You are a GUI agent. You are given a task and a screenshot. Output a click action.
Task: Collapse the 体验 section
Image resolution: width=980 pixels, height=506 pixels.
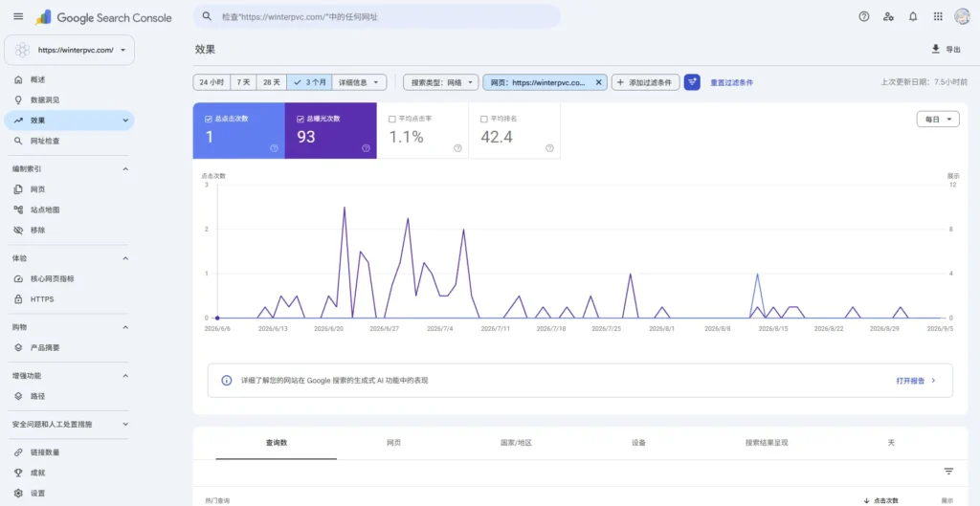125,258
